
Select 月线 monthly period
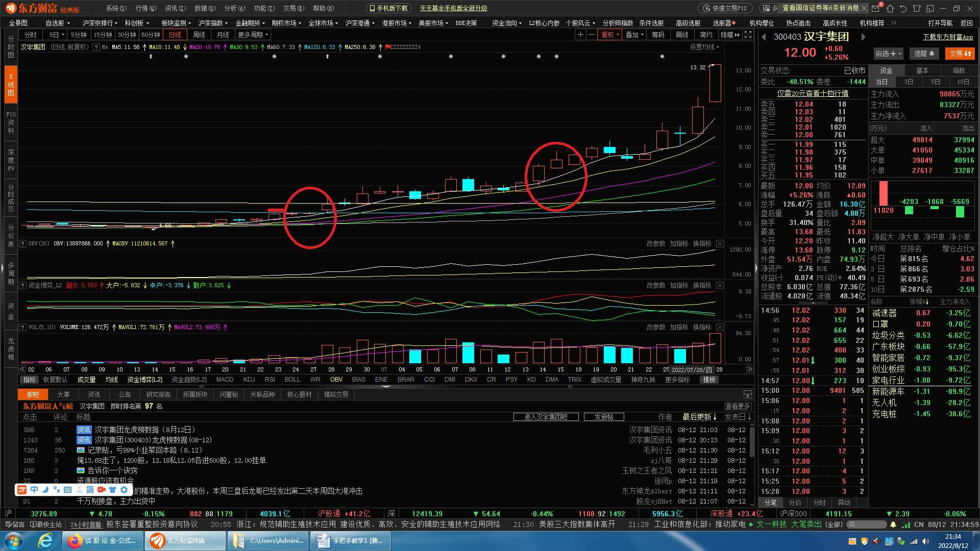(223, 35)
